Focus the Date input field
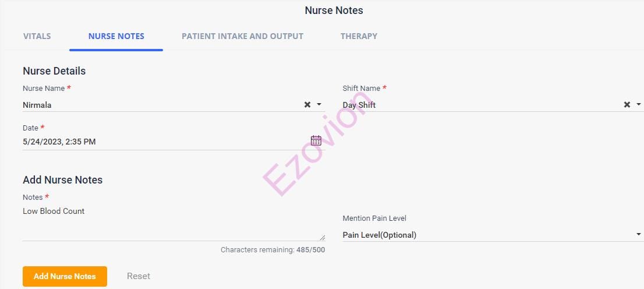The height and width of the screenshot is (289, 644). click(x=163, y=142)
